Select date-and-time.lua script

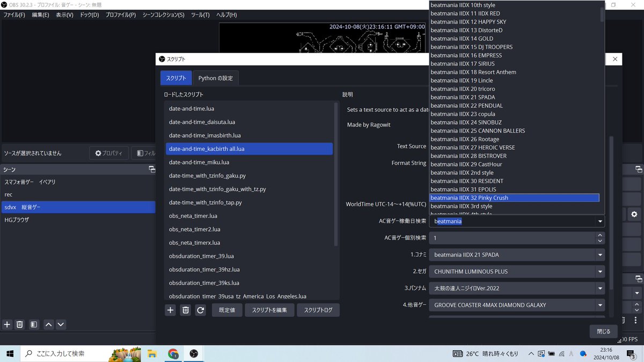[249, 108]
